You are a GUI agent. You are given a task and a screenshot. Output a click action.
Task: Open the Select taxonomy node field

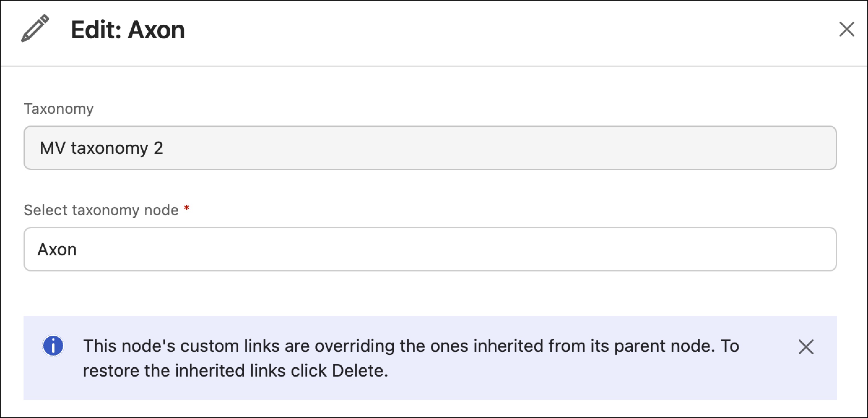coord(430,249)
